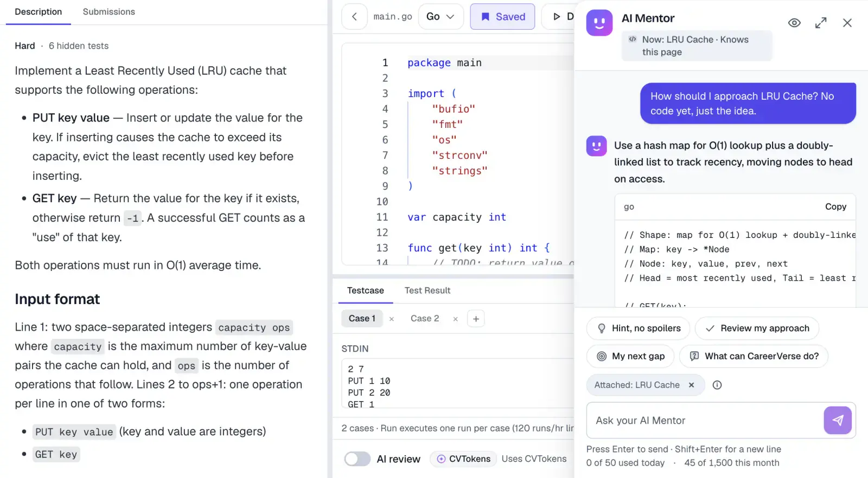Click the '0 of 50 used today' text
Image resolution: width=868 pixels, height=478 pixels.
click(x=626, y=463)
